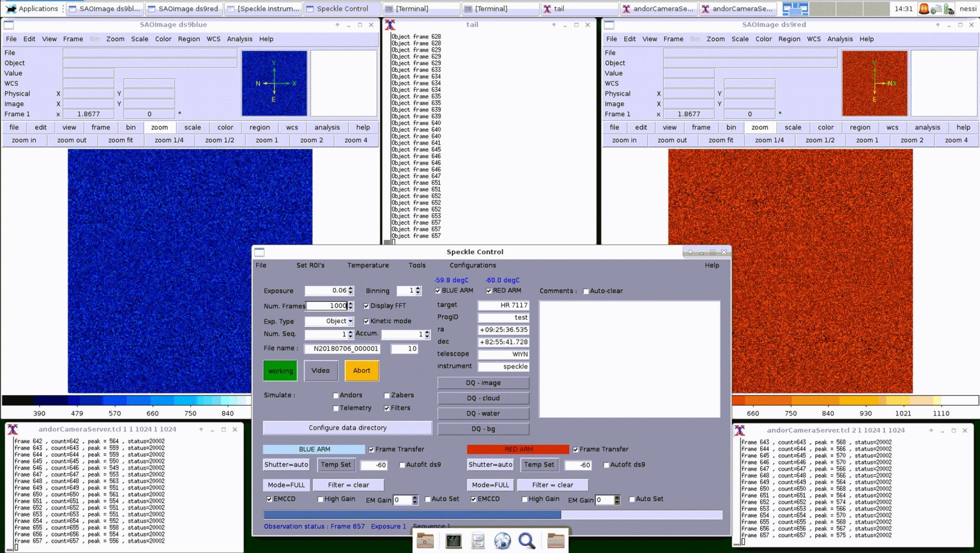Click the orange alarm light tray icon
The height and width of the screenshot is (553, 980).
pos(924,8)
